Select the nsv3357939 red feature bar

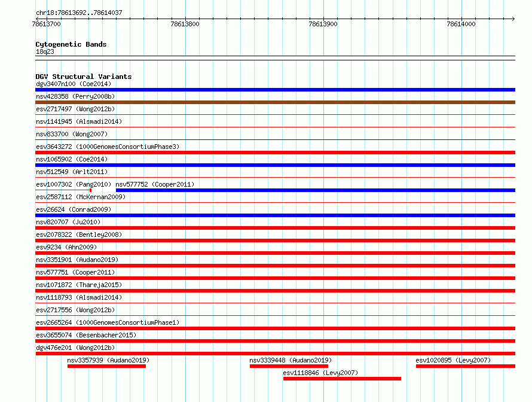(x=106, y=366)
